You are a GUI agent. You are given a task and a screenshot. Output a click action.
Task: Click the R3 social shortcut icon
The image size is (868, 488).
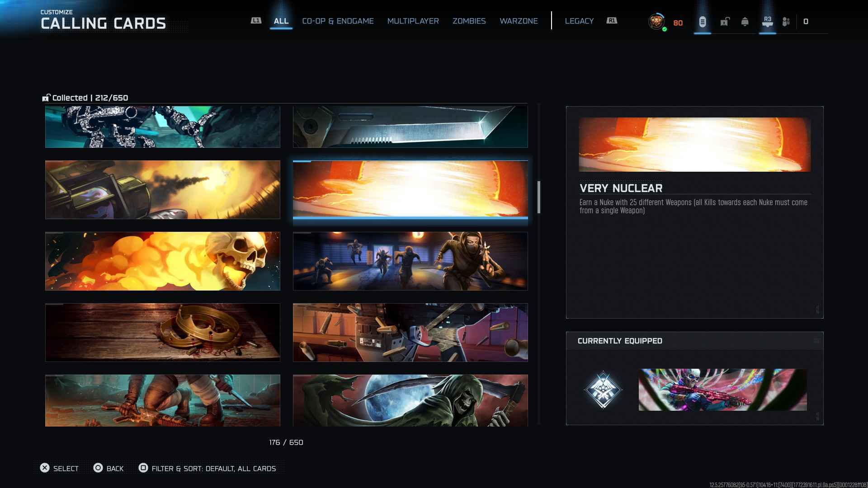point(767,21)
